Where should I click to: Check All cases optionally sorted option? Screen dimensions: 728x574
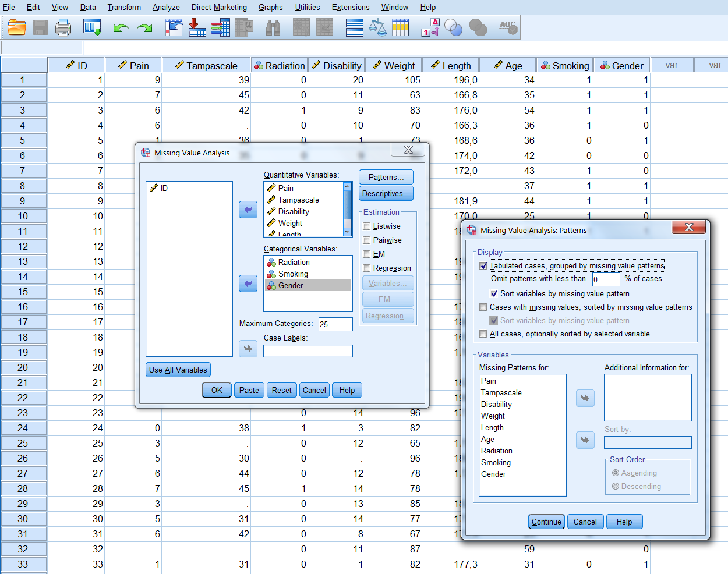pos(483,334)
